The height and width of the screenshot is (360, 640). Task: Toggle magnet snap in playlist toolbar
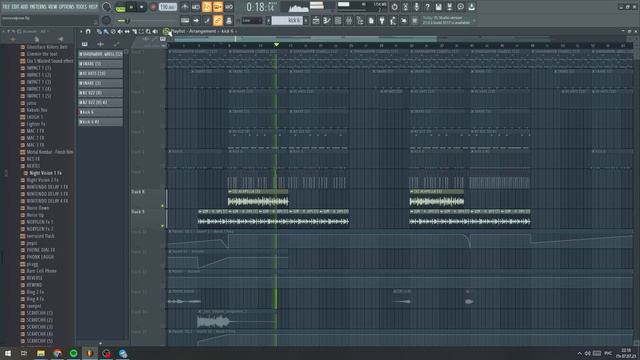coord(88,31)
